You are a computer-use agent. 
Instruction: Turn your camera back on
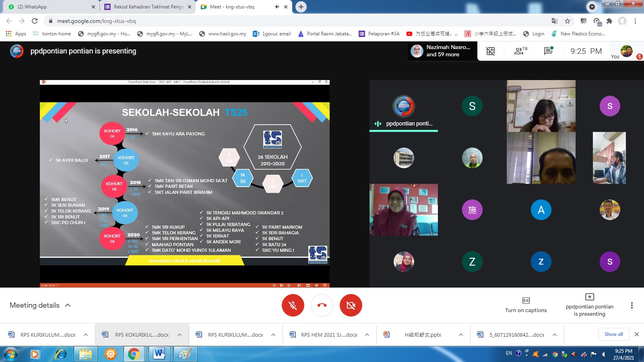(x=351, y=305)
